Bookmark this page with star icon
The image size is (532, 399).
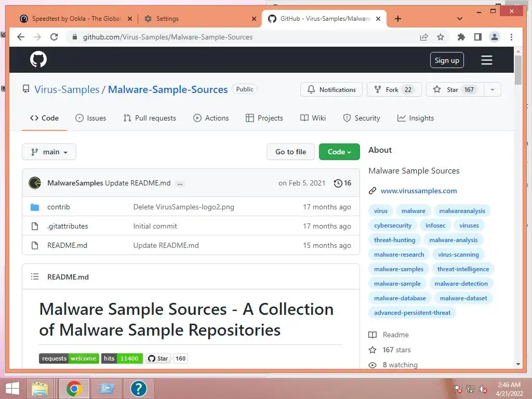441,37
